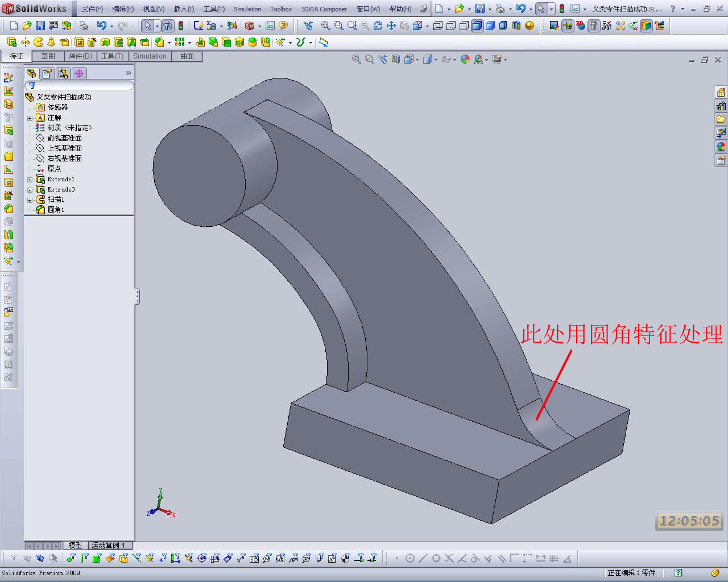Open the 编辑(E) menu
728x582 pixels.
pyautogui.click(x=123, y=9)
